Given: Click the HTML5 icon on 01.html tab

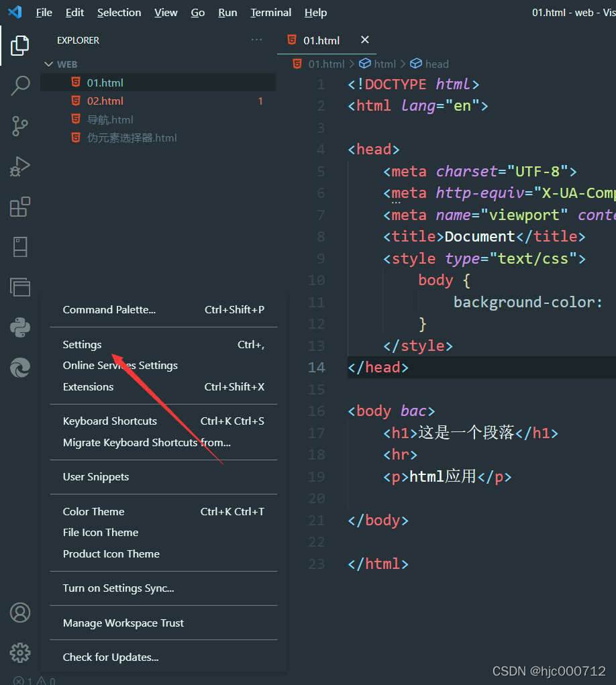Looking at the screenshot, I should click(x=292, y=40).
